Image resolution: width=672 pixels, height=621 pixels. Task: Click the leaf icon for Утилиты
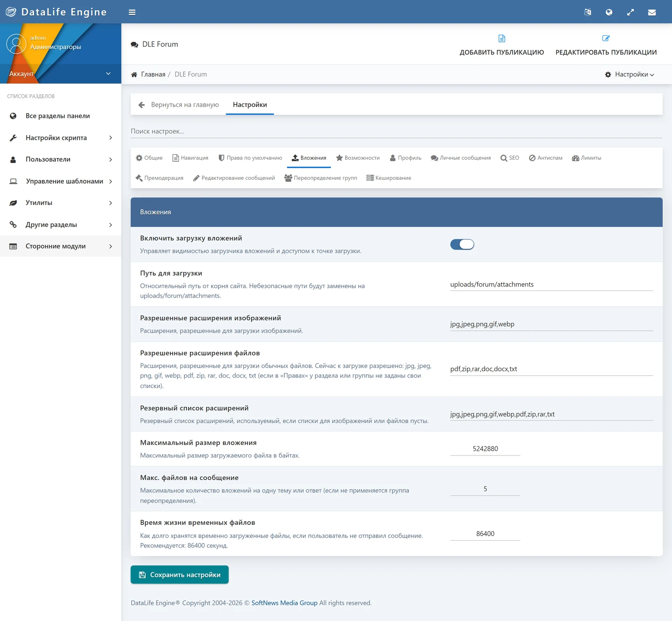[x=13, y=203]
